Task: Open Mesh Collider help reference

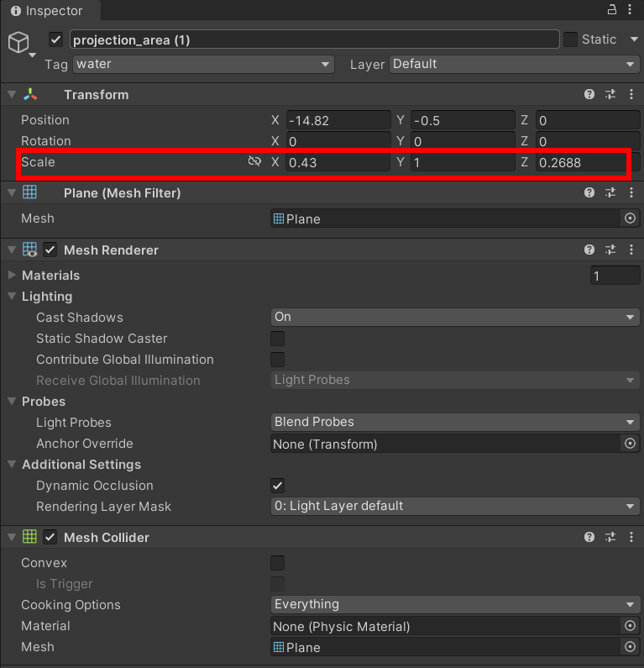Action: pyautogui.click(x=589, y=537)
